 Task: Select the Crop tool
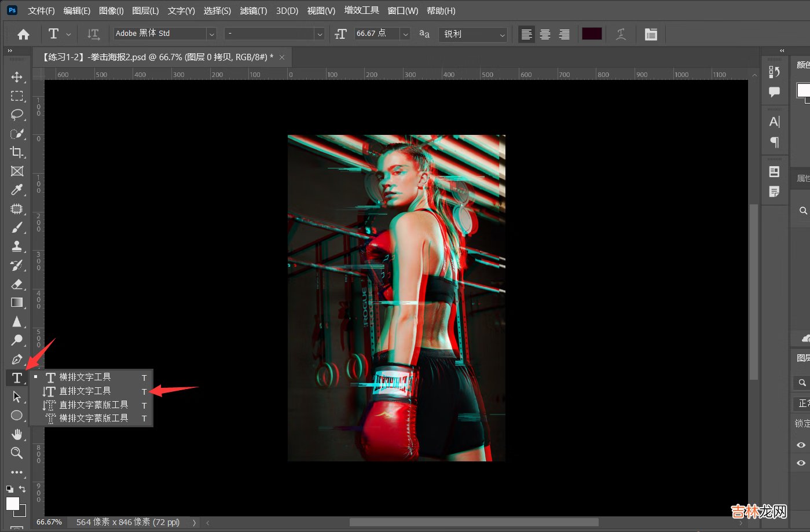click(17, 152)
